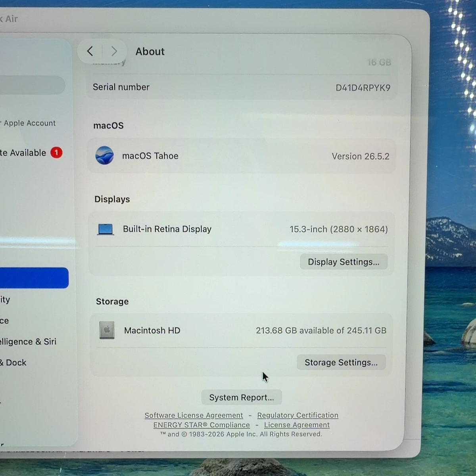This screenshot has width=476, height=476.
Task: Click the Built-in Retina Display label
Action: pos(167,229)
